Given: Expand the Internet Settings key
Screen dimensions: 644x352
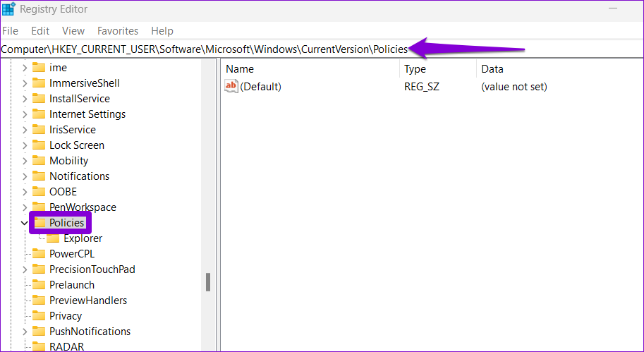Looking at the screenshot, I should [x=25, y=114].
